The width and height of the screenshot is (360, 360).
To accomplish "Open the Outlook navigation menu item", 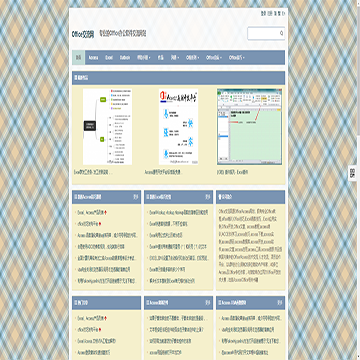I will coord(125,58).
